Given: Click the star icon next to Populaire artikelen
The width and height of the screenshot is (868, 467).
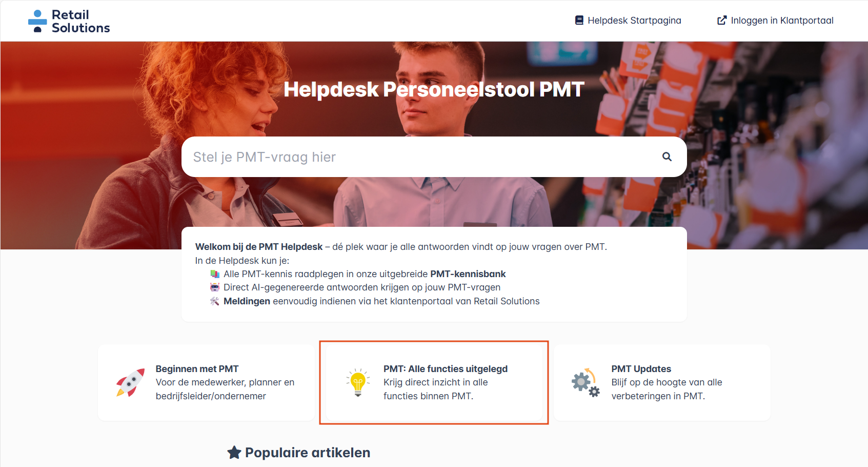Looking at the screenshot, I should coord(234,452).
